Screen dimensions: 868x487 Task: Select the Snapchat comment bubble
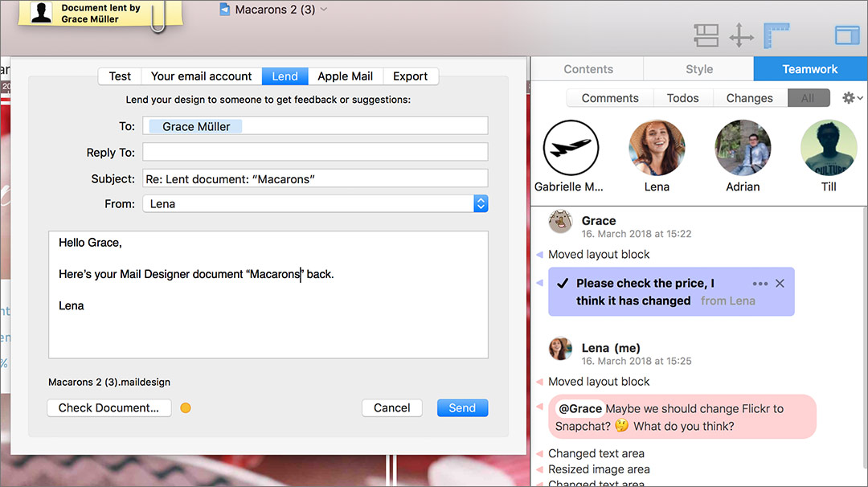(682, 417)
